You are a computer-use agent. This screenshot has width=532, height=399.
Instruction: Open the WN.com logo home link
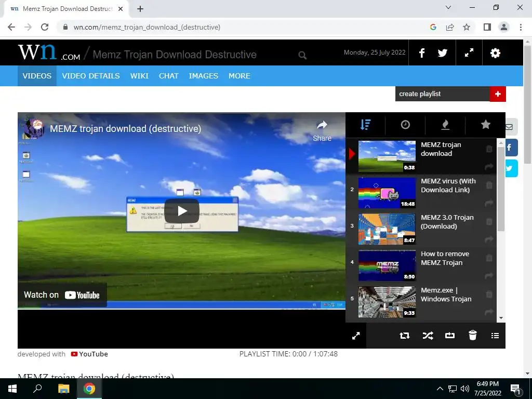tap(49, 52)
